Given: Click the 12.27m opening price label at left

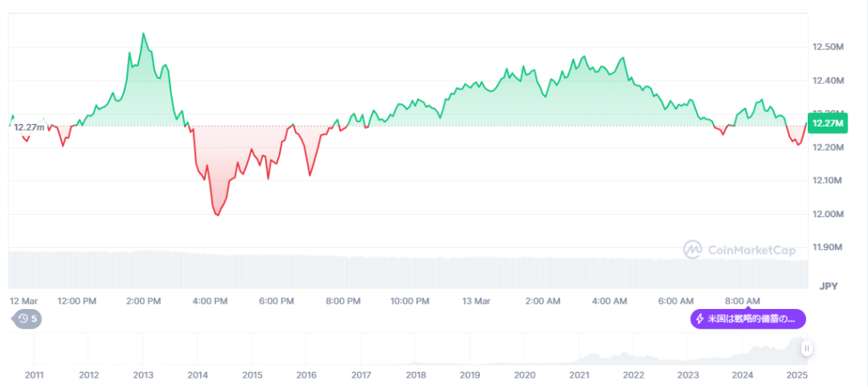Looking at the screenshot, I should click(29, 127).
